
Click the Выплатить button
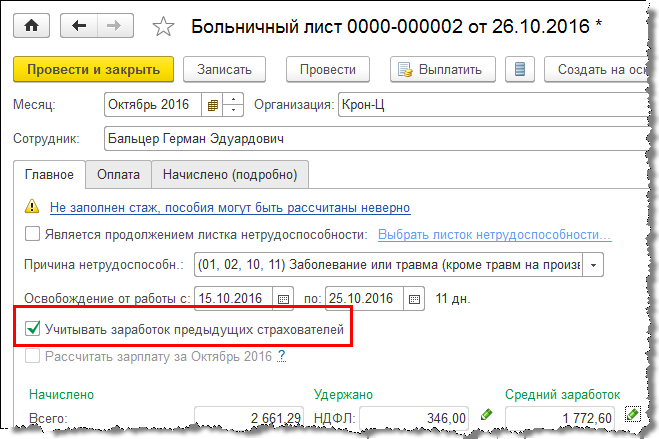(443, 69)
